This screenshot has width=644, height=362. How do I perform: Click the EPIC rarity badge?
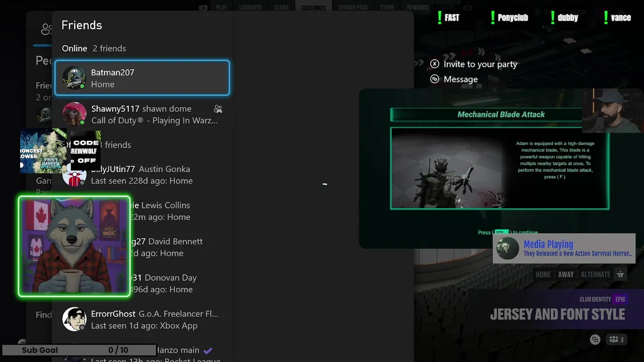[x=620, y=299]
